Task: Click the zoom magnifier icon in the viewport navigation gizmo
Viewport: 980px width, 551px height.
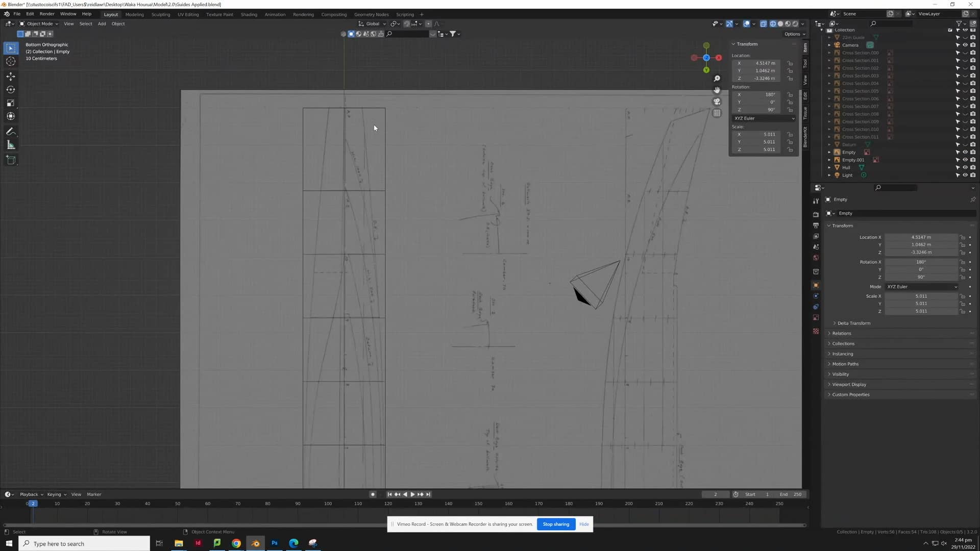Action: click(717, 78)
